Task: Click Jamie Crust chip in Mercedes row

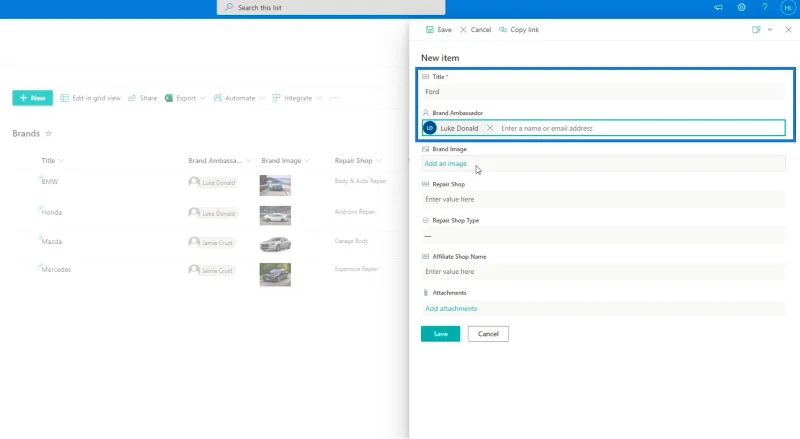Action: pyautogui.click(x=211, y=270)
